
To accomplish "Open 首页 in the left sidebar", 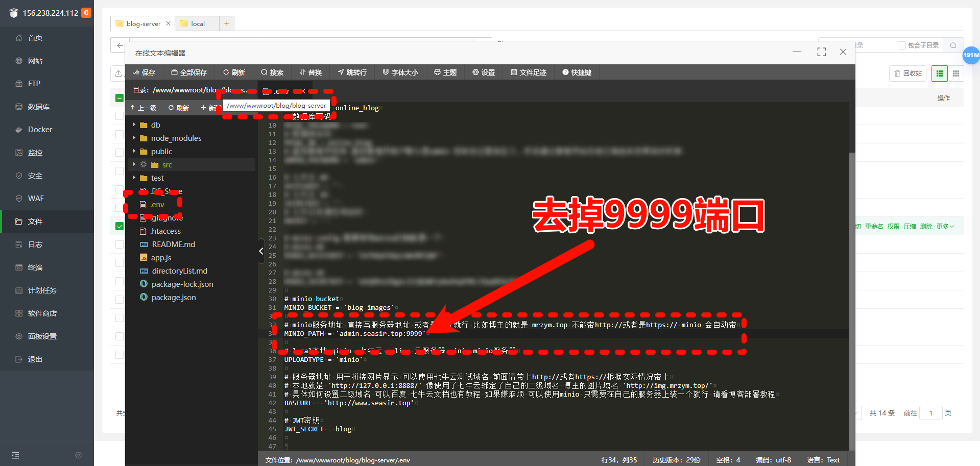I will pos(35,38).
